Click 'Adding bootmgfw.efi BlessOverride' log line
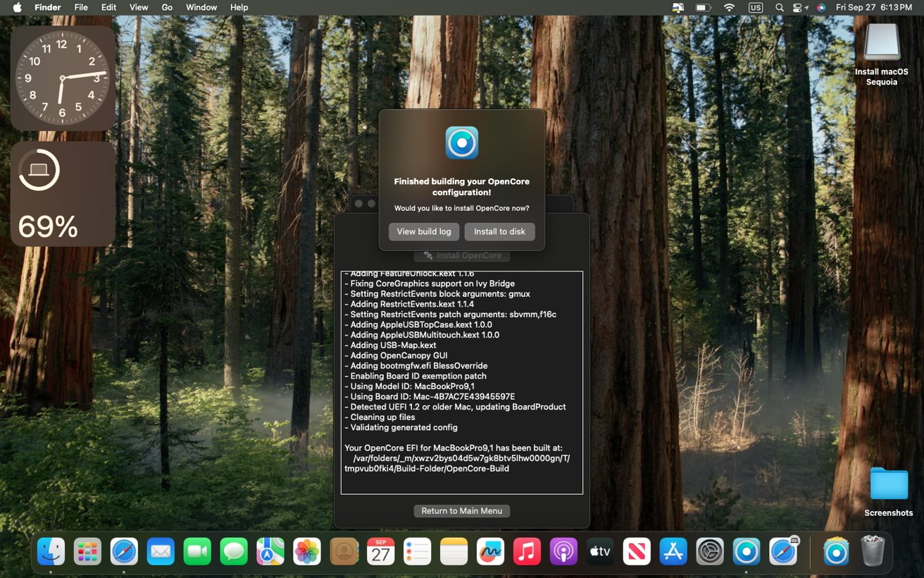Viewport: 924px width, 578px height. 416,366
